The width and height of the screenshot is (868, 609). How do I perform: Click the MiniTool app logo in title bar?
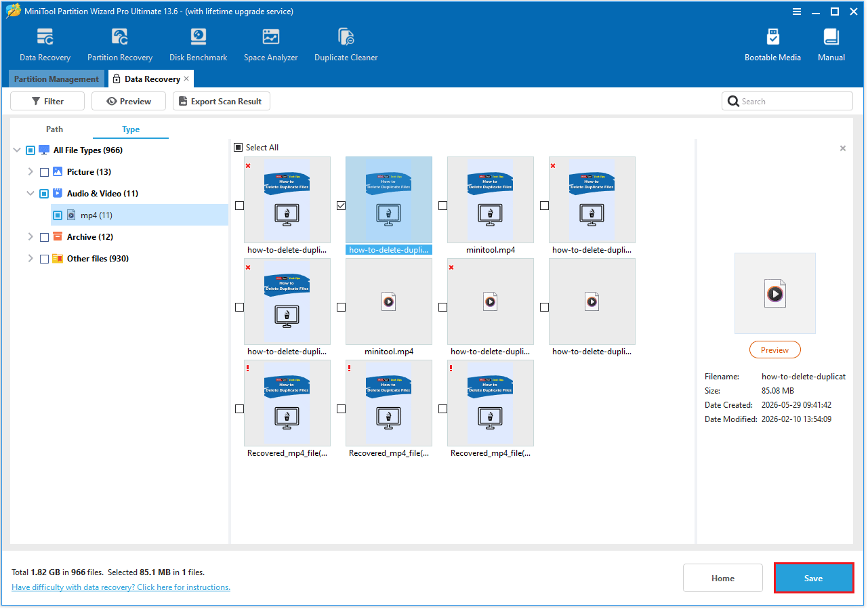13,12
